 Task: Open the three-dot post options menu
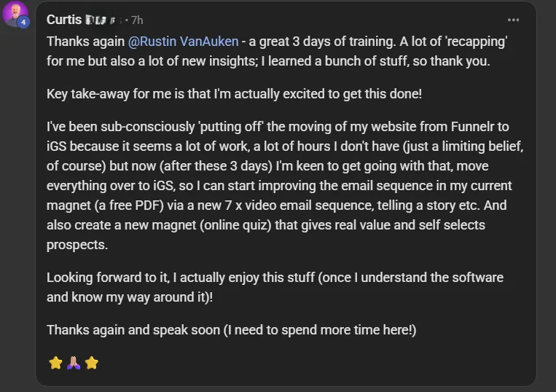coord(514,20)
